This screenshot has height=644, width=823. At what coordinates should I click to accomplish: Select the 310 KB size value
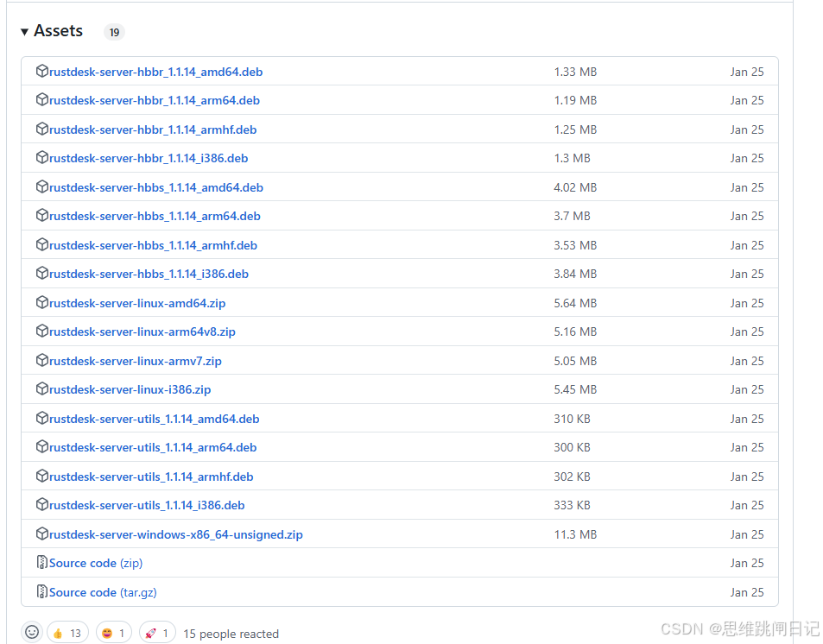coord(572,419)
